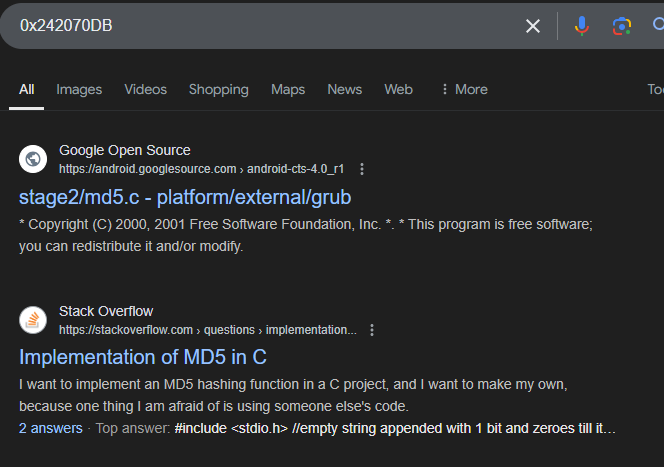Open options menu for Stack Overflow result

click(372, 330)
